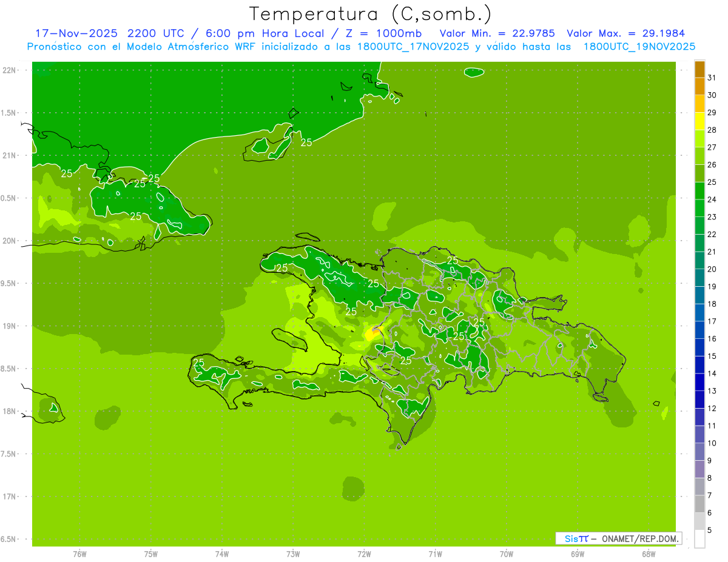Select the '17-Nov-2025' date text

pos(76,33)
